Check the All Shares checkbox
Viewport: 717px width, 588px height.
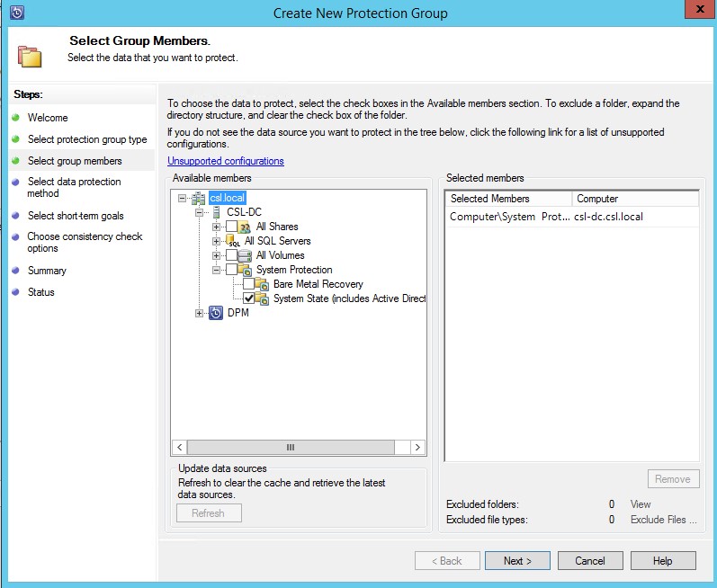(x=232, y=227)
